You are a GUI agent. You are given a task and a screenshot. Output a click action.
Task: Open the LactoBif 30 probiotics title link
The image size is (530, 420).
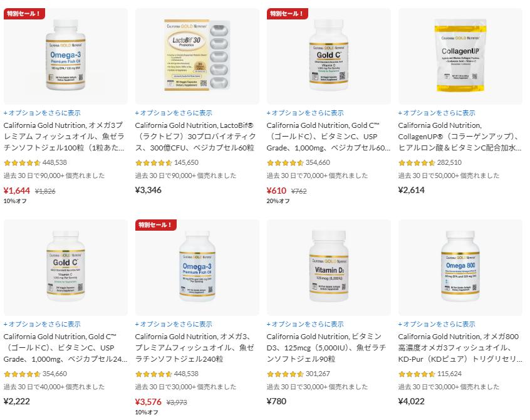click(x=195, y=137)
